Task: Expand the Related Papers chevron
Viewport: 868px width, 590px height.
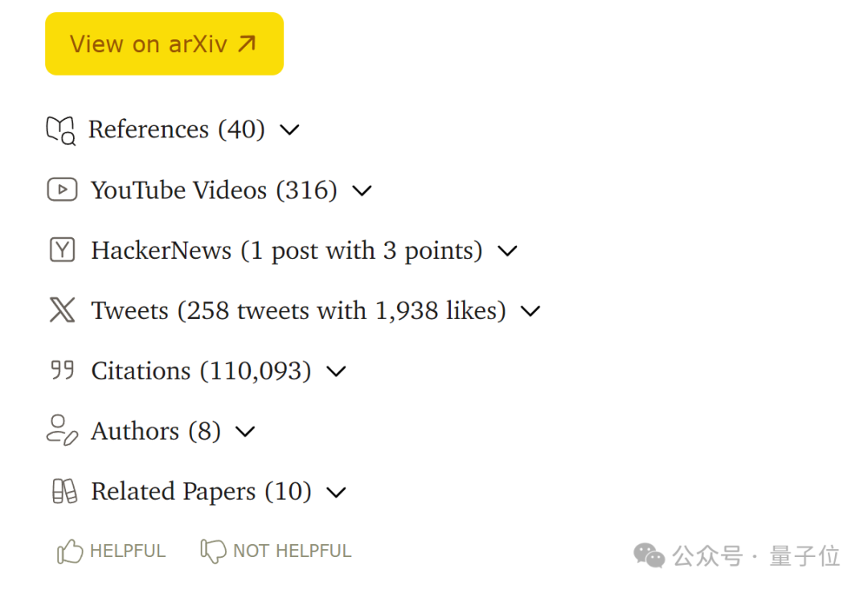Action: (x=336, y=492)
